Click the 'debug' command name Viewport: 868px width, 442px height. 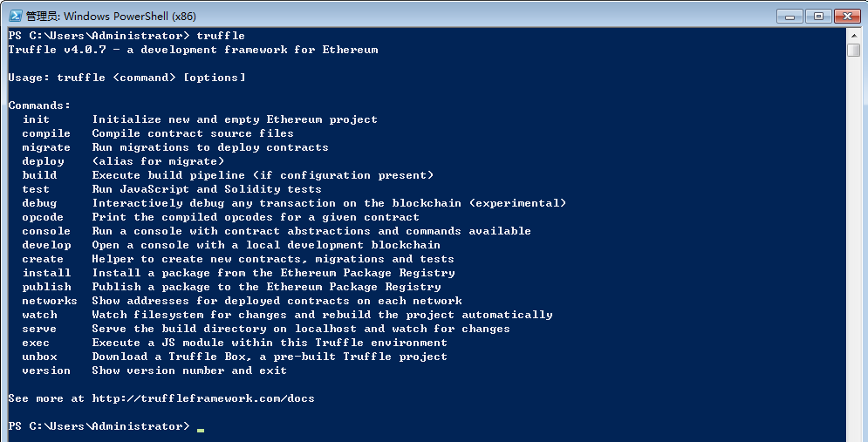tap(39, 203)
